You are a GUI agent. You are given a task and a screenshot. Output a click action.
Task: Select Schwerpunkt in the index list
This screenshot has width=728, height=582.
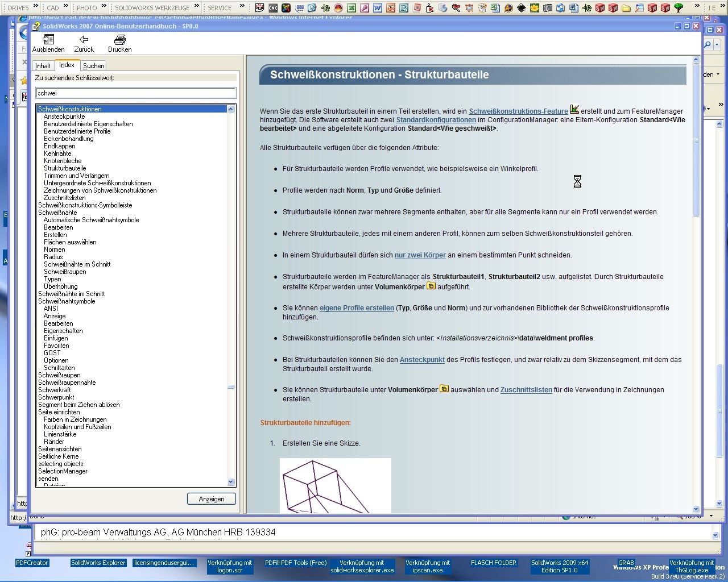coord(56,397)
